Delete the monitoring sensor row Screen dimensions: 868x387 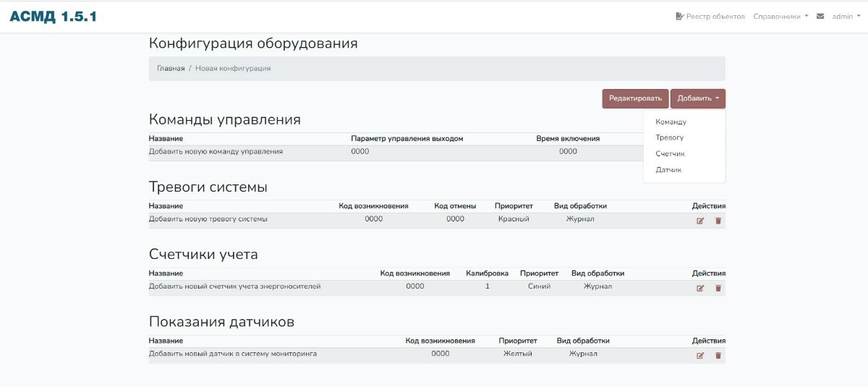pyautogui.click(x=718, y=355)
